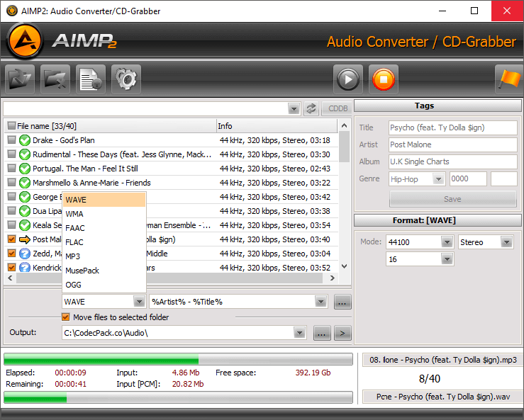This screenshot has width=524, height=420.
Task: Open the Stereo channel mode dropdown
Action: [506, 242]
